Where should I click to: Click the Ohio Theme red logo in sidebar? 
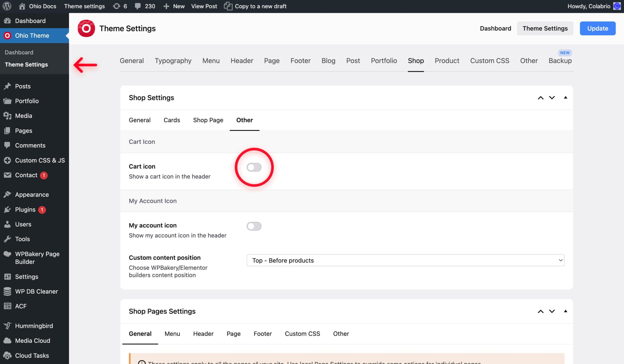[7, 36]
